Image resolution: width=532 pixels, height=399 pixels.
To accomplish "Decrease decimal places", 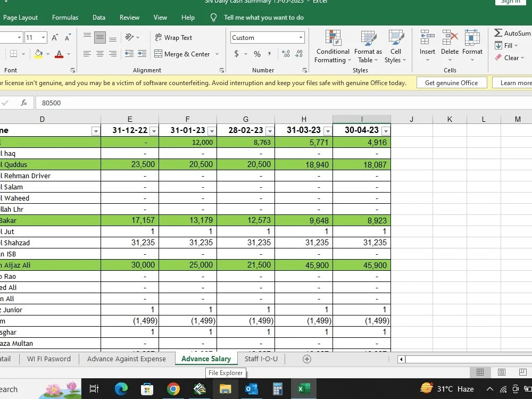I will 299,54.
